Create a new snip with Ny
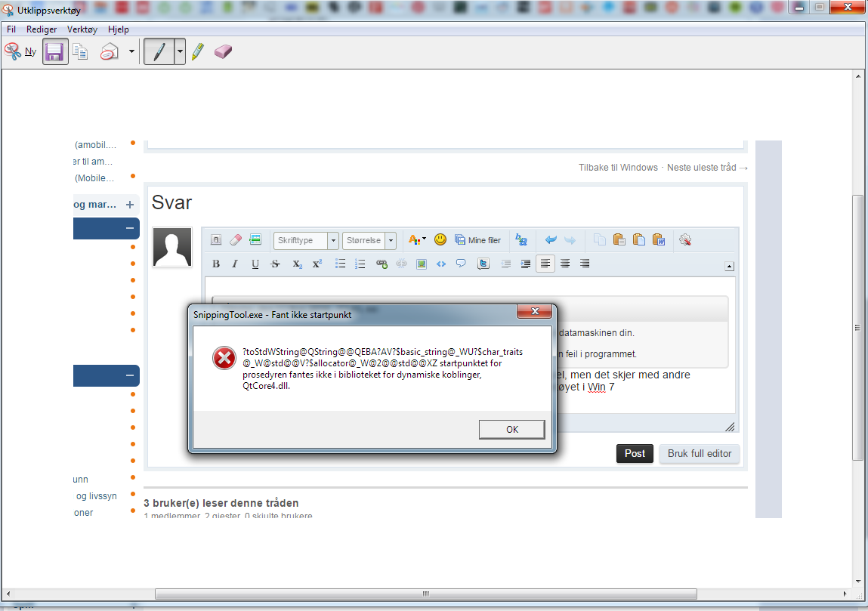The width and height of the screenshot is (868, 611). click(20, 51)
